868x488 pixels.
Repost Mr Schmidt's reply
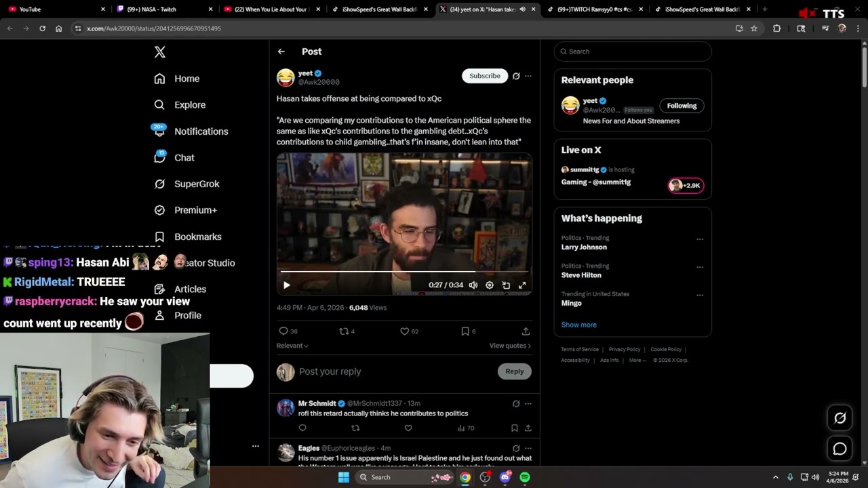(355, 428)
